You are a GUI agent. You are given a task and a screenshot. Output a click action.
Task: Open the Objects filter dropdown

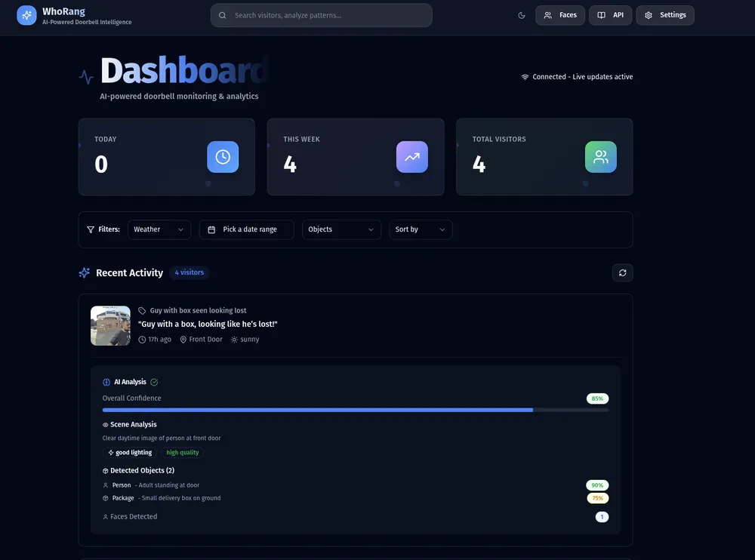[341, 229]
